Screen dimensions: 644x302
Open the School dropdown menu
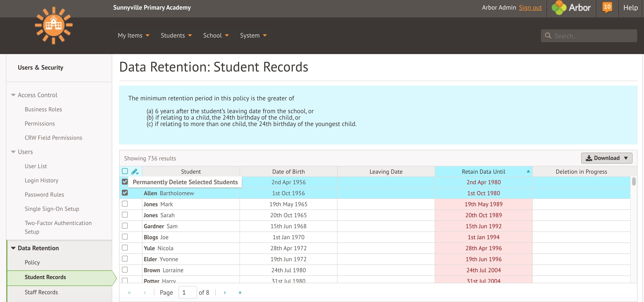(216, 36)
